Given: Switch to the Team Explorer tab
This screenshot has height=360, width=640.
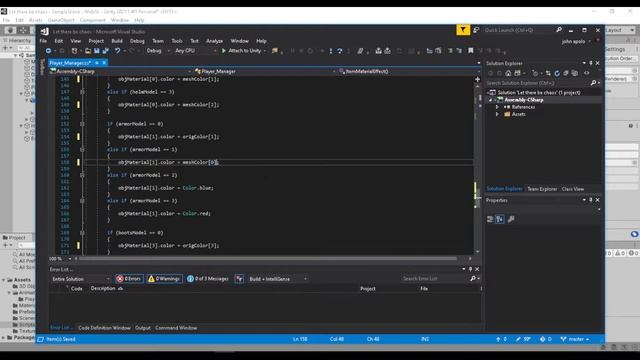Looking at the screenshot, I should coord(542,189).
